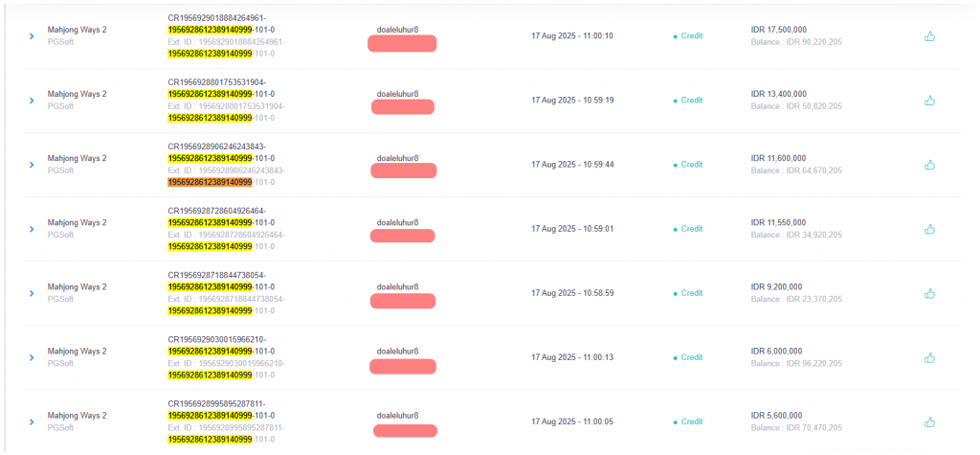Click thumbs-up icon for IDR 9,200,000 row
The image size is (980, 455).
click(x=929, y=293)
